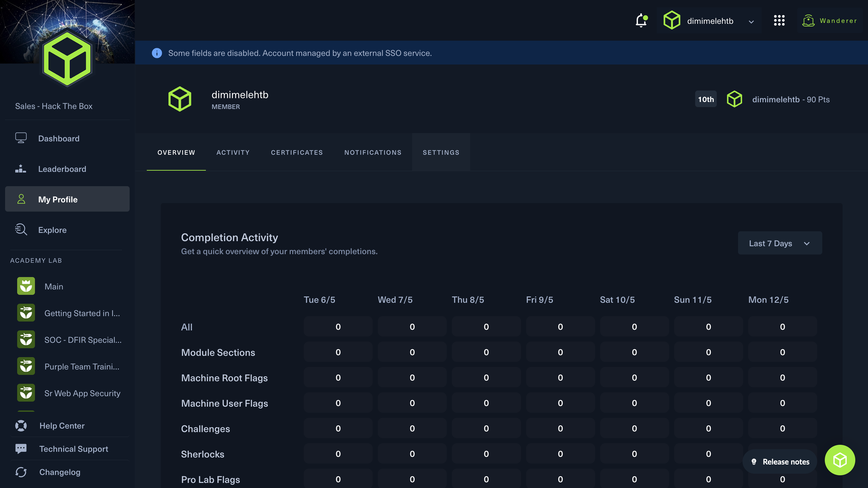
Task: Switch to the Overview tab
Action: tap(176, 152)
